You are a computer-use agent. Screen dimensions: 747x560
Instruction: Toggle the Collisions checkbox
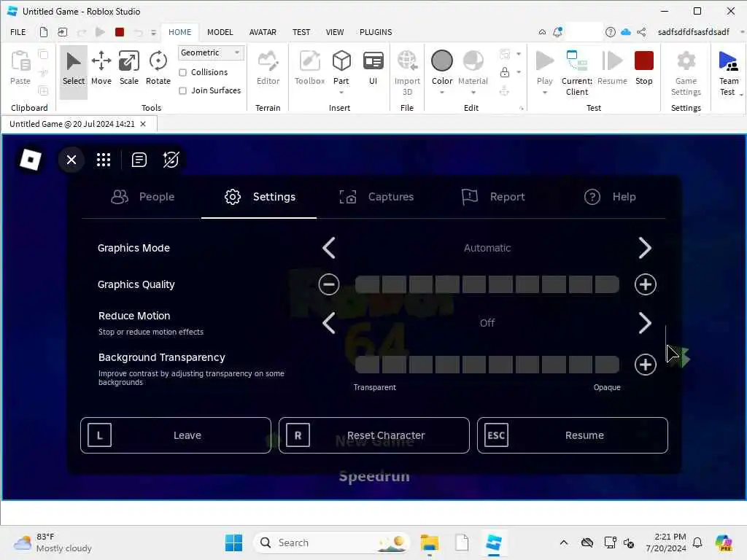point(182,72)
